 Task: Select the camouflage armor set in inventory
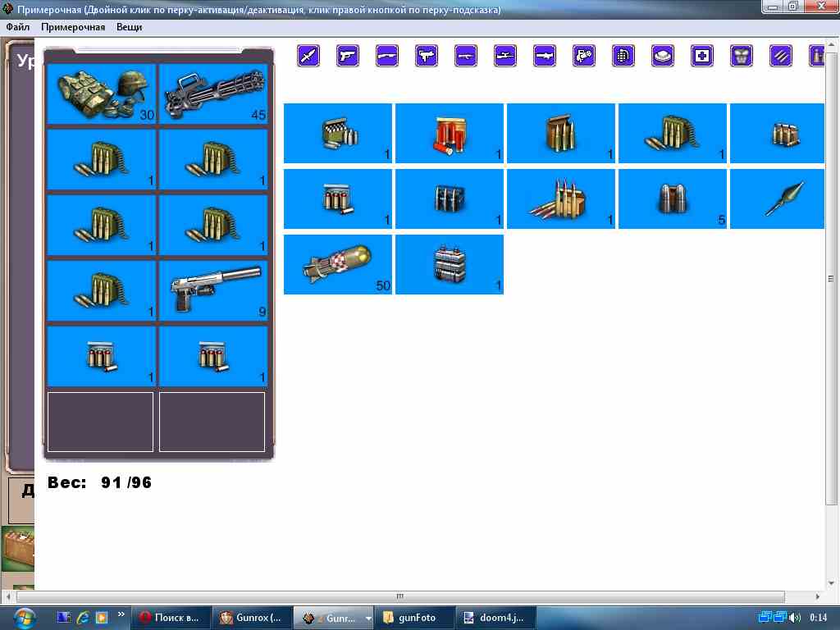[102, 94]
